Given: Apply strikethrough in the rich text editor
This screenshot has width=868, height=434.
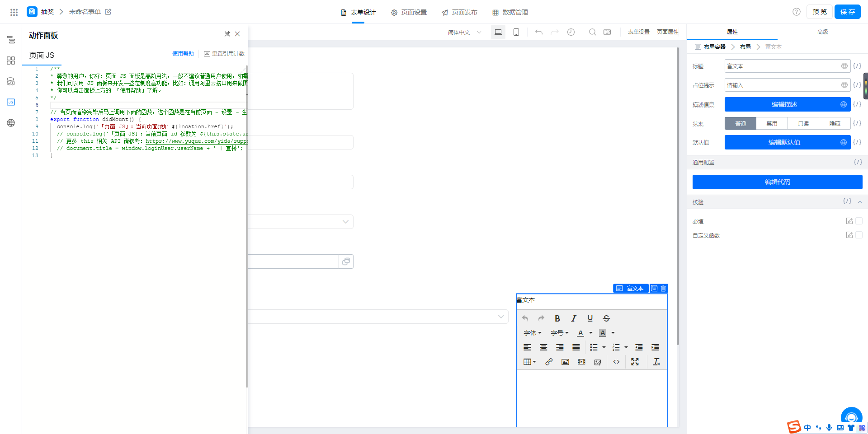Looking at the screenshot, I should 606,318.
